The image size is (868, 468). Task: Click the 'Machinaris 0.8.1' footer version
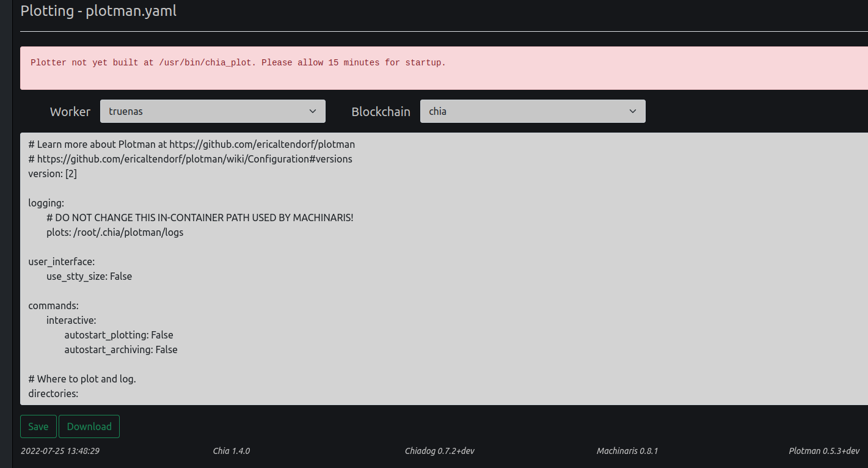627,451
